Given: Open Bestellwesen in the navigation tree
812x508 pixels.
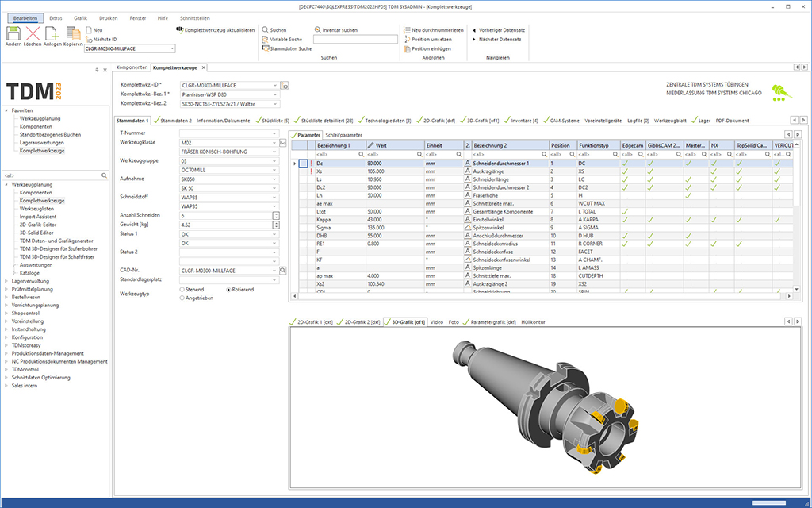Looking at the screenshot, I should pyautogui.click(x=26, y=297).
